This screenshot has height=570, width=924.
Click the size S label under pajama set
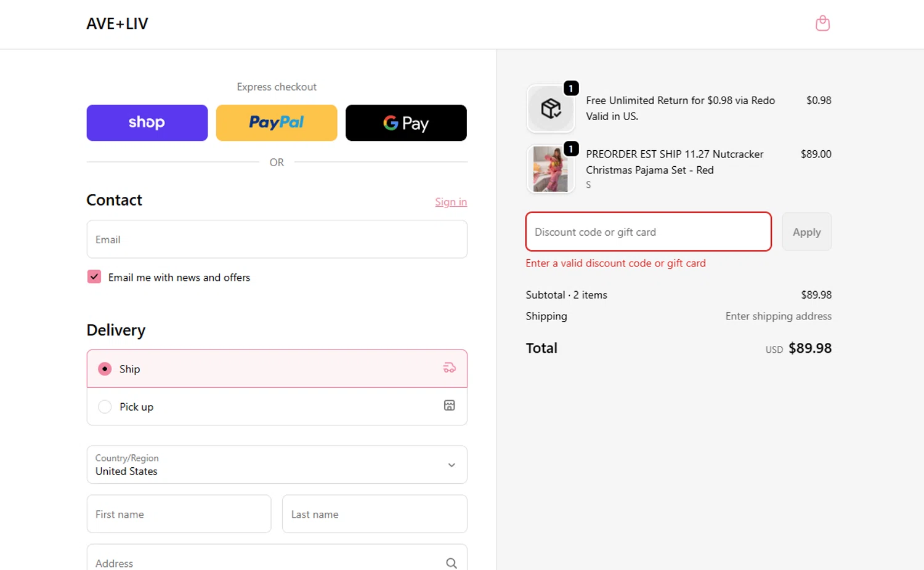(588, 185)
